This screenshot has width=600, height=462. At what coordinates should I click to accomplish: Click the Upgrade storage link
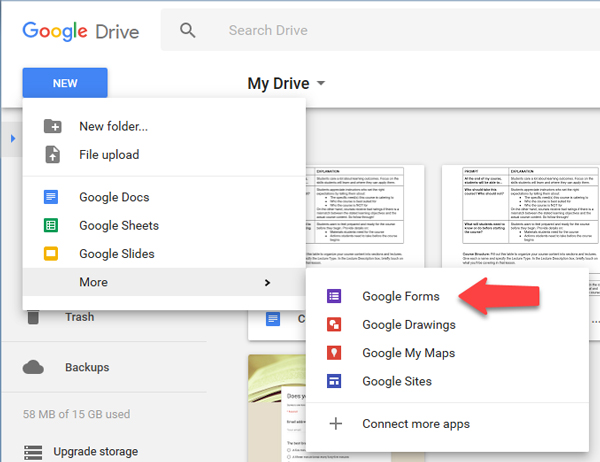(95, 451)
